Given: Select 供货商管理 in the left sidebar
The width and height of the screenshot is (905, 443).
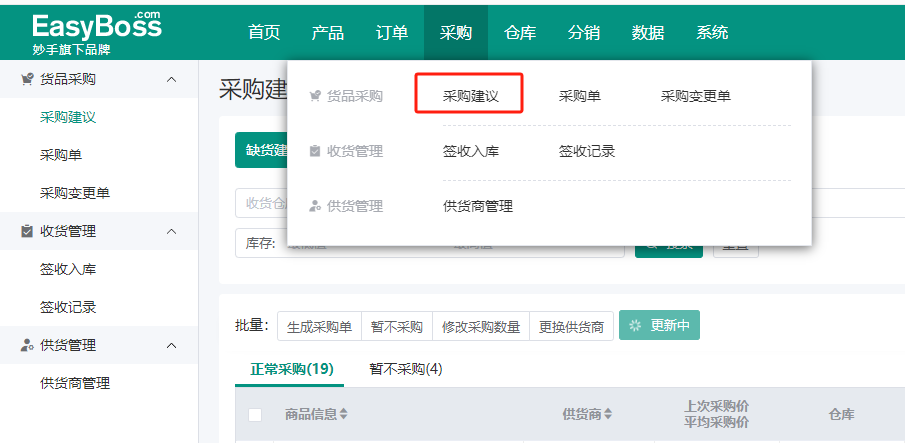Looking at the screenshot, I should point(75,383).
